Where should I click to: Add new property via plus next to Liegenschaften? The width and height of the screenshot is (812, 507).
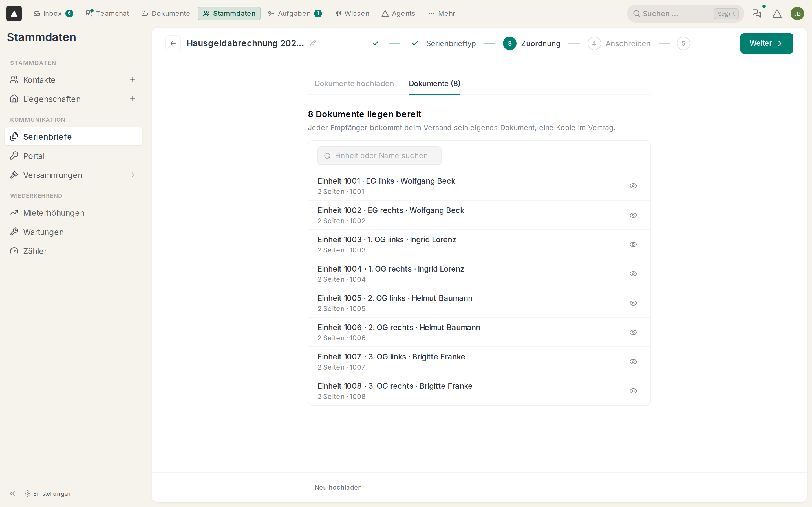(x=133, y=99)
